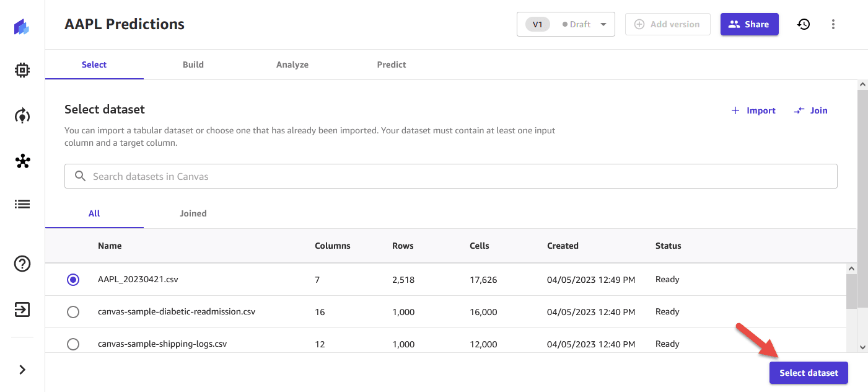This screenshot has height=392, width=868.
Task: Open the chip-shaped icon in the sidebar
Action: (x=22, y=71)
